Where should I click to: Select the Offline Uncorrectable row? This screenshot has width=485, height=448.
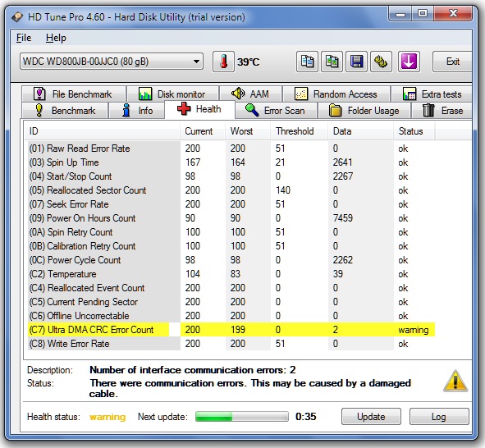coord(231,316)
